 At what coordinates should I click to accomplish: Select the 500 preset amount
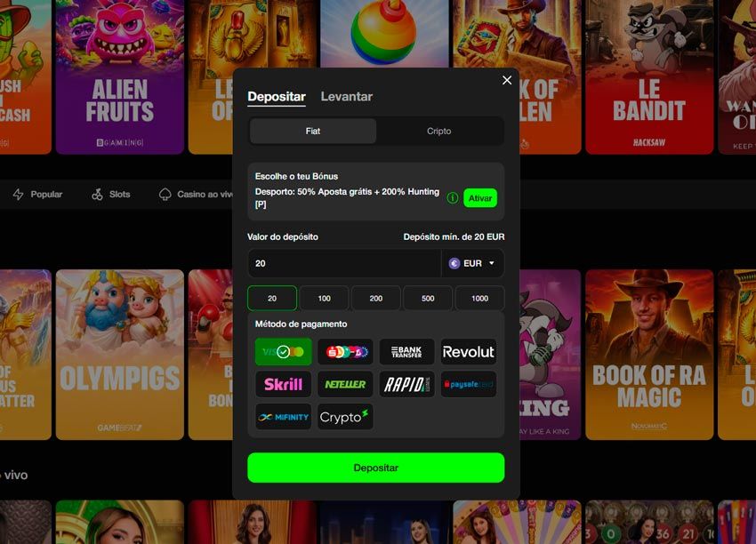(x=428, y=299)
